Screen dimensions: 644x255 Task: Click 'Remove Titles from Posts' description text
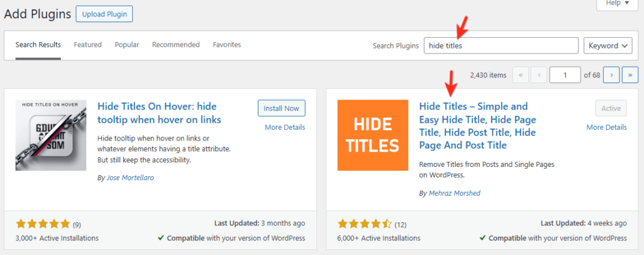coord(487,169)
